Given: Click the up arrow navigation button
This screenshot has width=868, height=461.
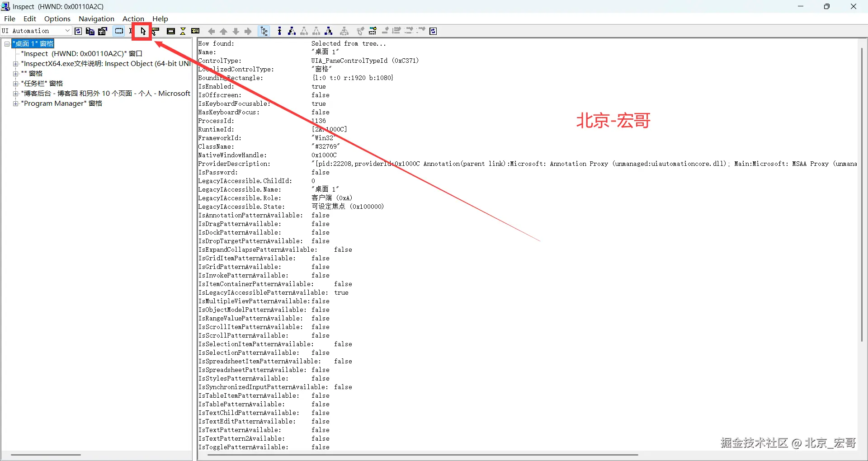Looking at the screenshot, I should [223, 31].
